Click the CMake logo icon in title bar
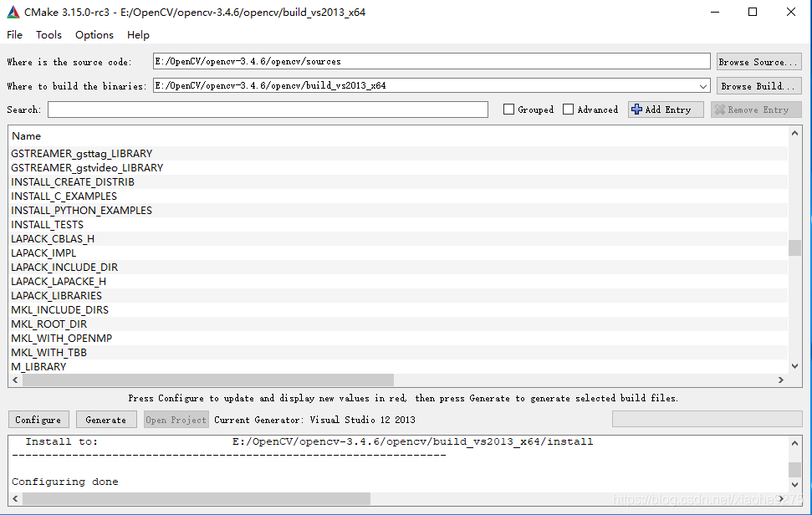The image size is (812, 515). (x=13, y=12)
